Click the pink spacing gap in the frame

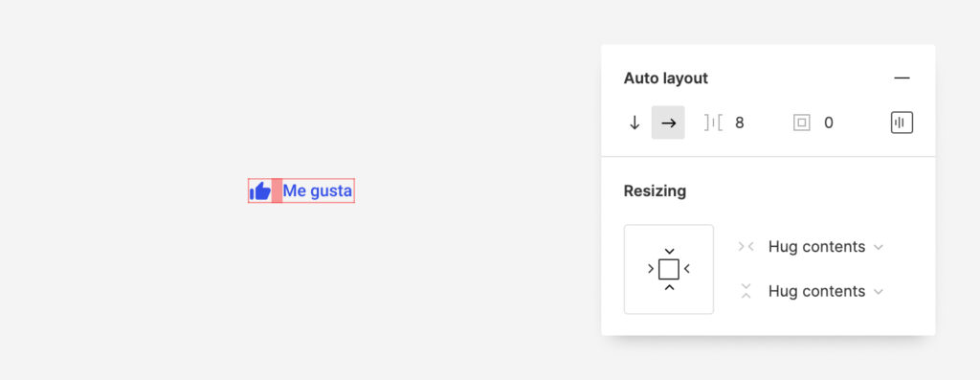277,190
